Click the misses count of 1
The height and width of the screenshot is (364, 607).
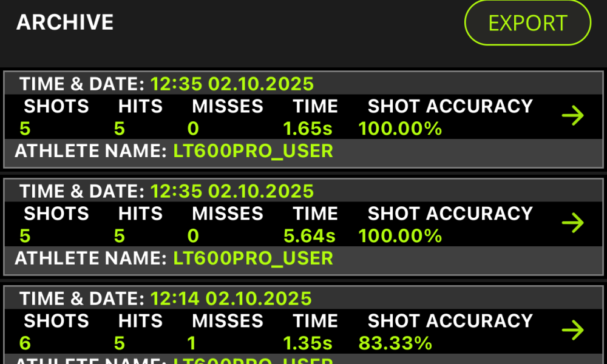coord(192,343)
